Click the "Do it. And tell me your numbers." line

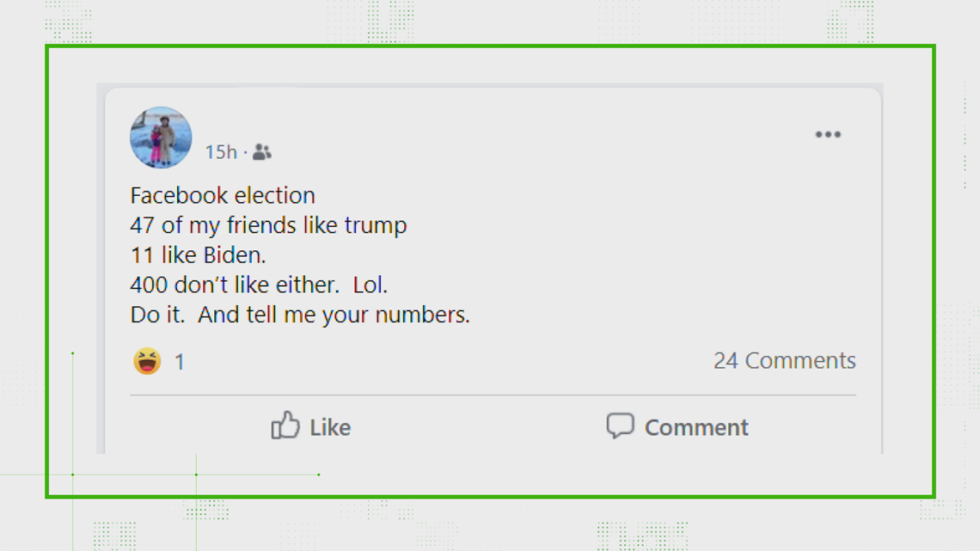[300, 315]
